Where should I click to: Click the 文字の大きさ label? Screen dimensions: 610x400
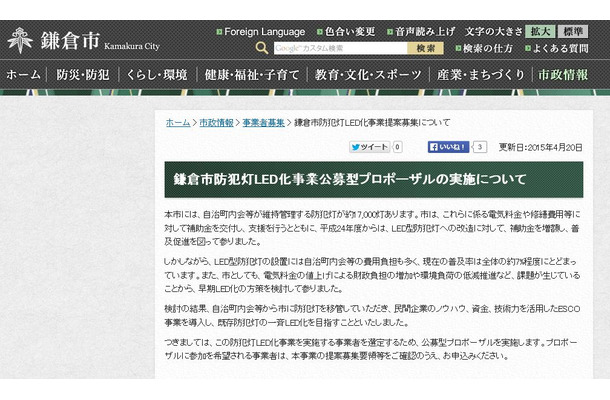[x=493, y=32]
